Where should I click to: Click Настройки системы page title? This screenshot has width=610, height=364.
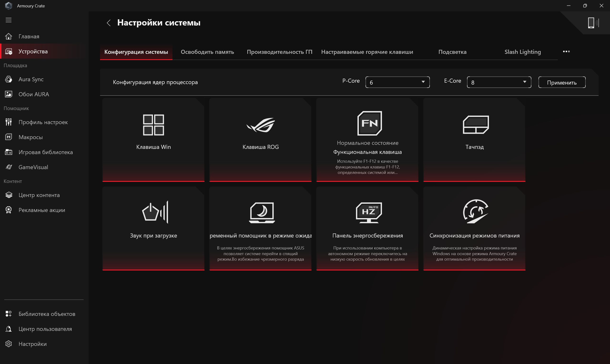point(159,23)
